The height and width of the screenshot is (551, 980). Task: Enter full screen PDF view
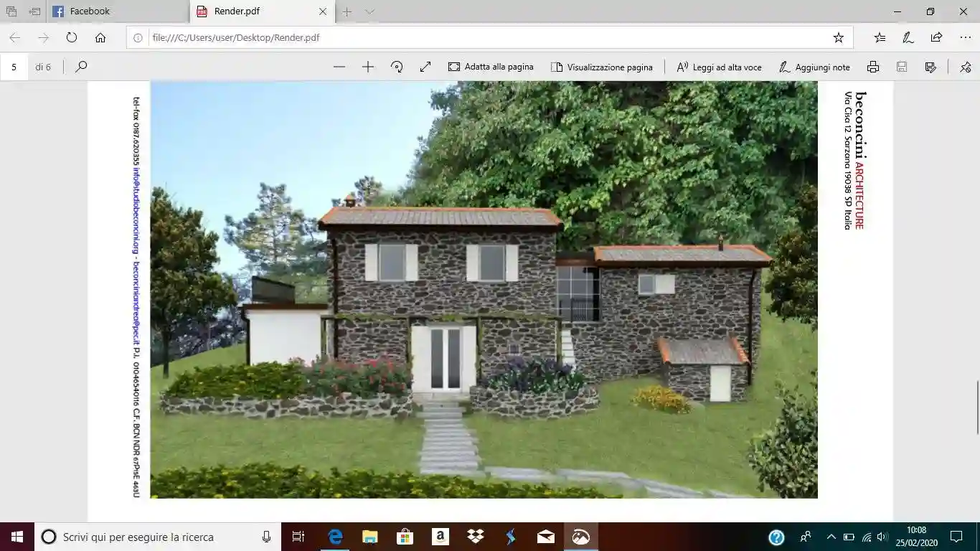(x=425, y=67)
